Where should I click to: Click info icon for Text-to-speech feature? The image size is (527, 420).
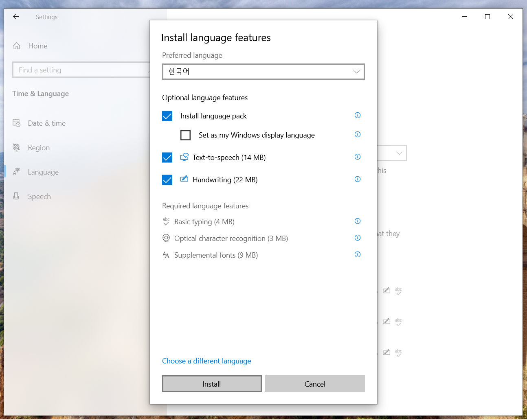pos(358,157)
